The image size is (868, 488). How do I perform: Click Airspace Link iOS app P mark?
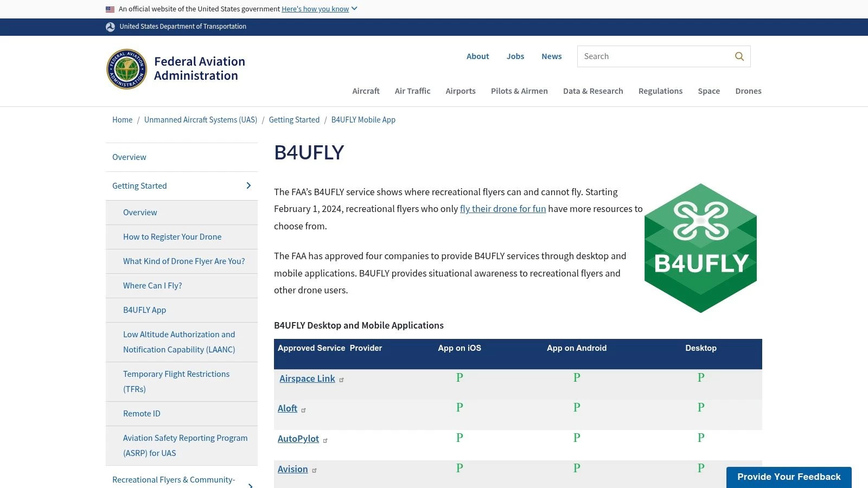click(x=459, y=377)
